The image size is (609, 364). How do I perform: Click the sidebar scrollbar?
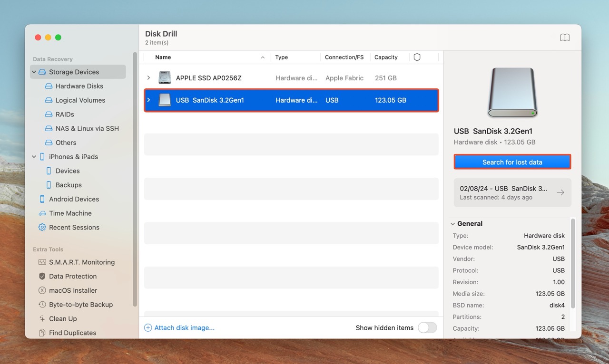(x=135, y=180)
